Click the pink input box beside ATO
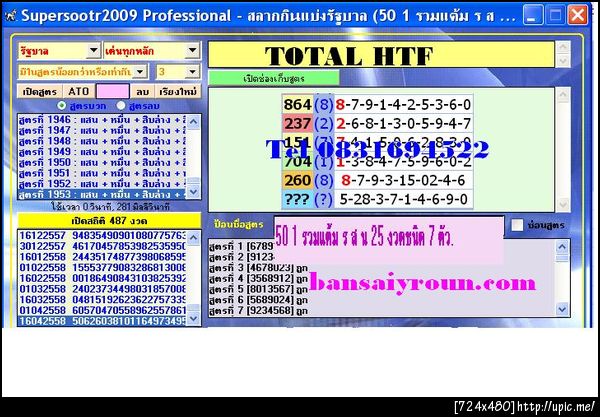600x417 pixels. (x=112, y=91)
